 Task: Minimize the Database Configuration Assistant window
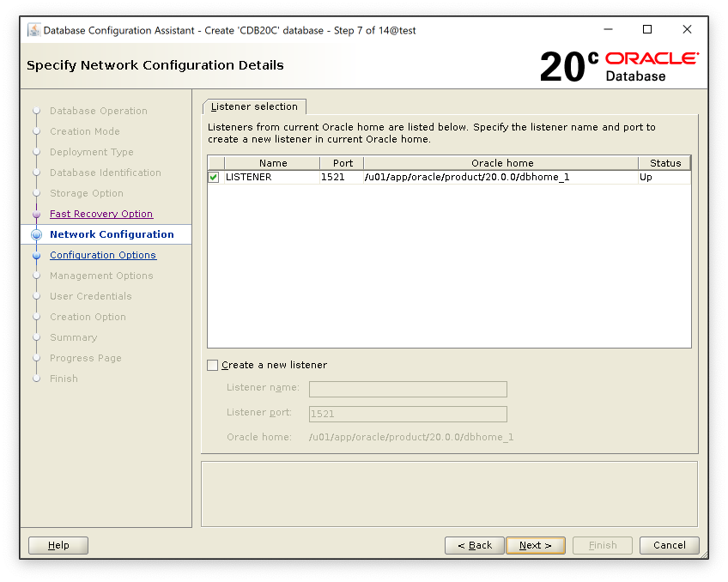[608, 30]
